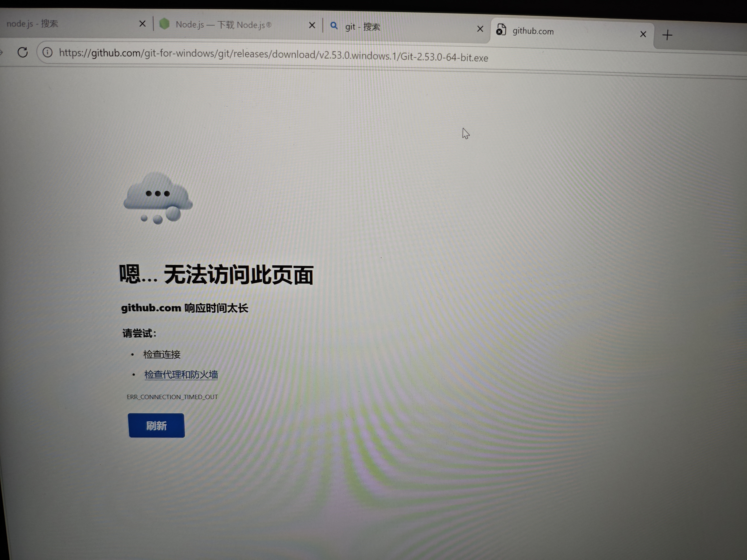Open the 检查代理和防火墙 link
Image resolution: width=747 pixels, height=560 pixels.
tap(181, 374)
